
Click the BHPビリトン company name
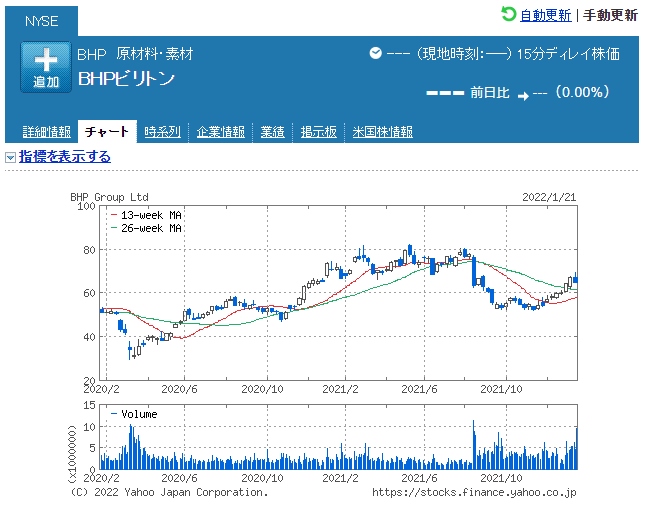pyautogui.click(x=126, y=79)
